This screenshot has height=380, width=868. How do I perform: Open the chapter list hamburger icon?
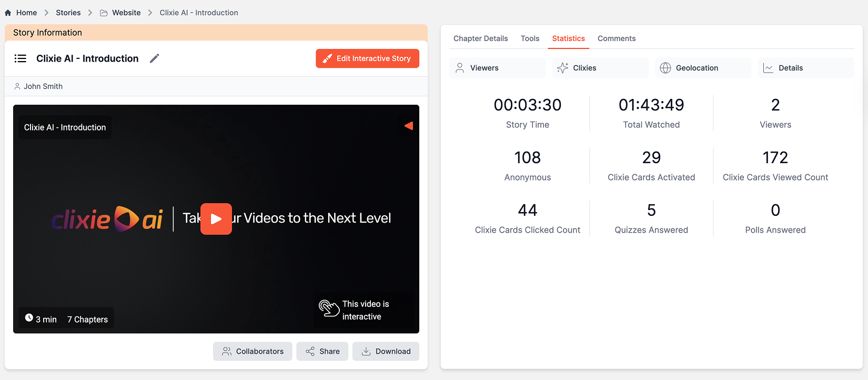click(x=21, y=58)
